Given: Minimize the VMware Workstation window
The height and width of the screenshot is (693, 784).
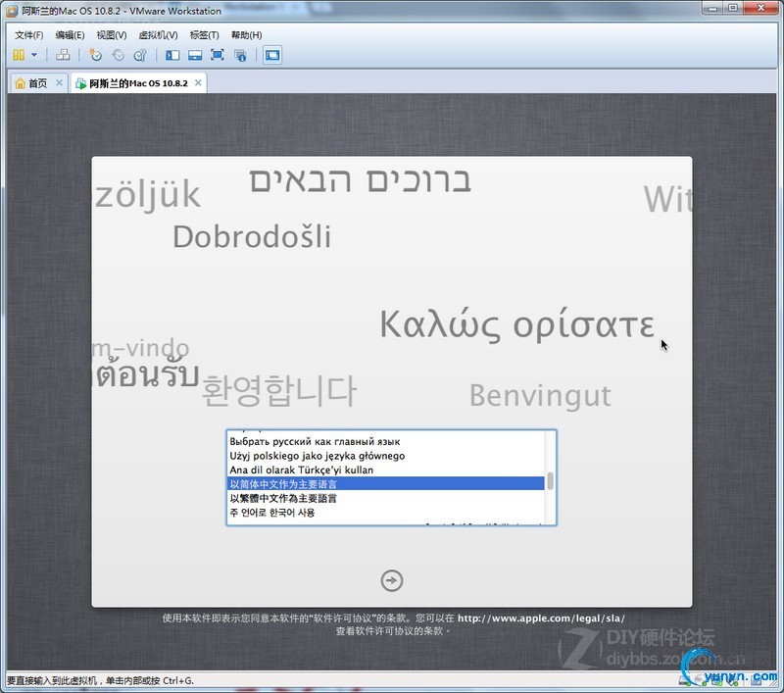Looking at the screenshot, I should [x=712, y=9].
